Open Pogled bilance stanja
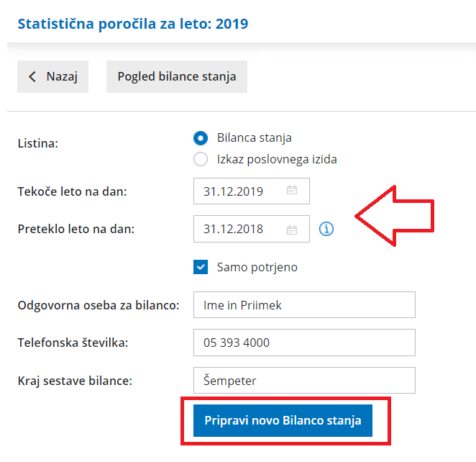This screenshot has width=476, height=462. 177,76
